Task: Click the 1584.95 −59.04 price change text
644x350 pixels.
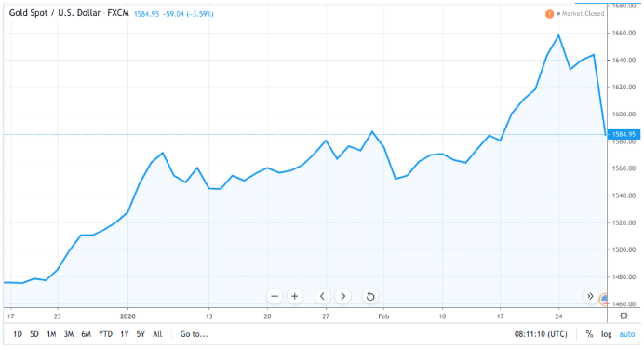Action: pos(174,14)
